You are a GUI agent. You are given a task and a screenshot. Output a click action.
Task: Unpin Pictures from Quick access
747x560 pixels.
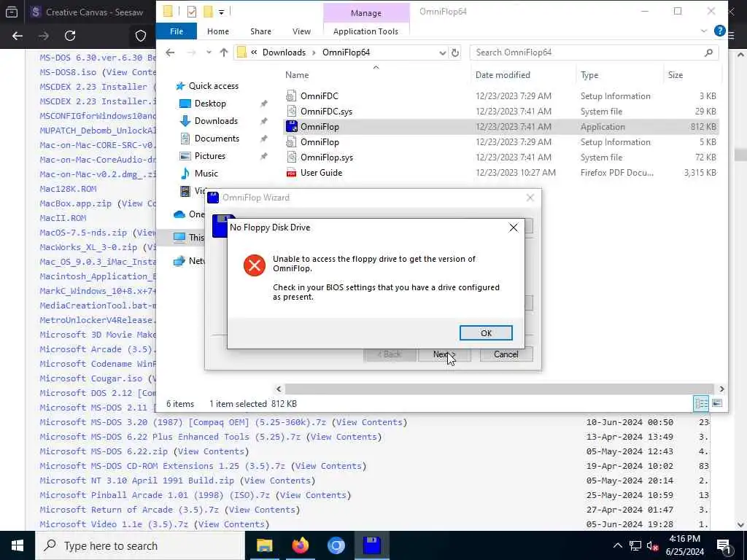click(263, 156)
